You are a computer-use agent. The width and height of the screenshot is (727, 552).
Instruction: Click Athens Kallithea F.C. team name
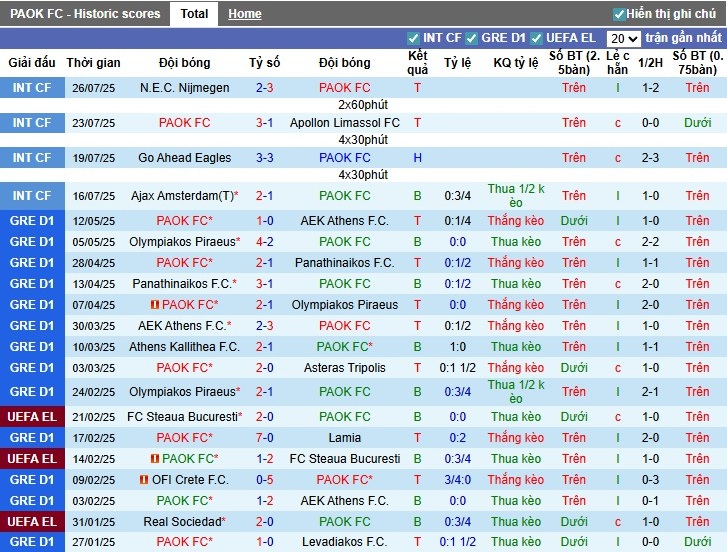pyautogui.click(x=185, y=347)
